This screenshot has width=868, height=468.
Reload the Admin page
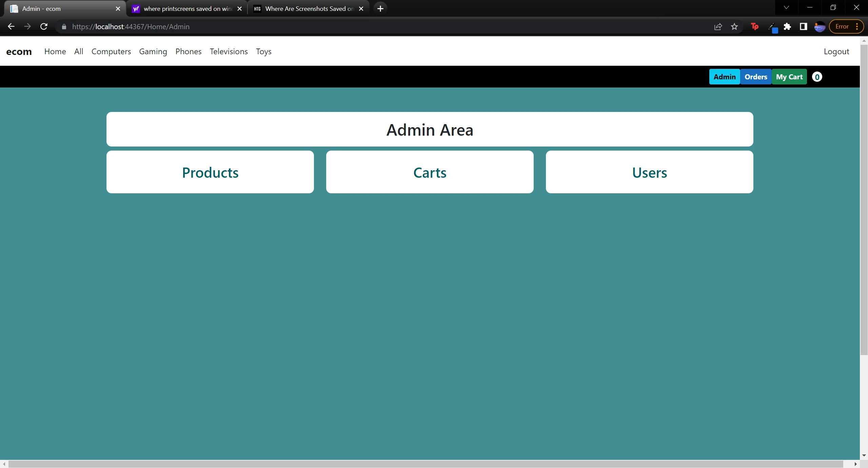point(44,26)
